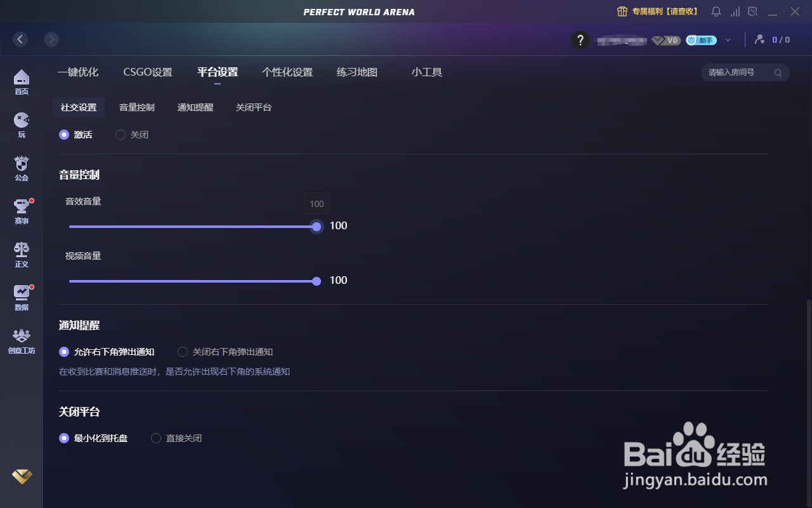Open the customer service icon in title bar
The width and height of the screenshot is (812, 508).
753,11
